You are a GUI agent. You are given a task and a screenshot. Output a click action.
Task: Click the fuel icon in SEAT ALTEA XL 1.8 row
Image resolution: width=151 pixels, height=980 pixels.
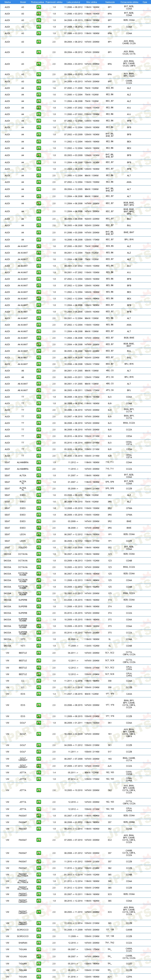tap(38, 482)
